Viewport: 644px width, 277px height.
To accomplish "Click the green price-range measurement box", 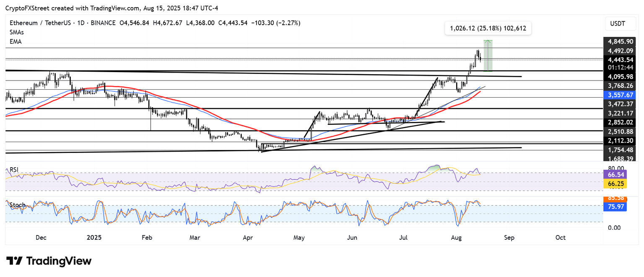I will 488,56.
